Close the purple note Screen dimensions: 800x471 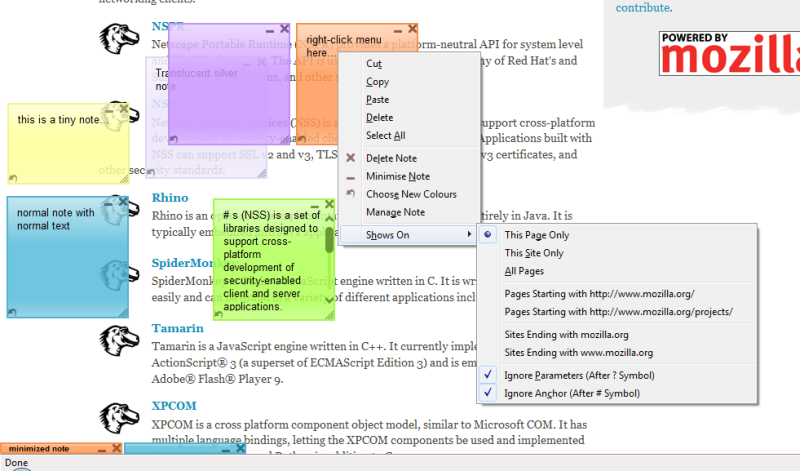pos(284,29)
